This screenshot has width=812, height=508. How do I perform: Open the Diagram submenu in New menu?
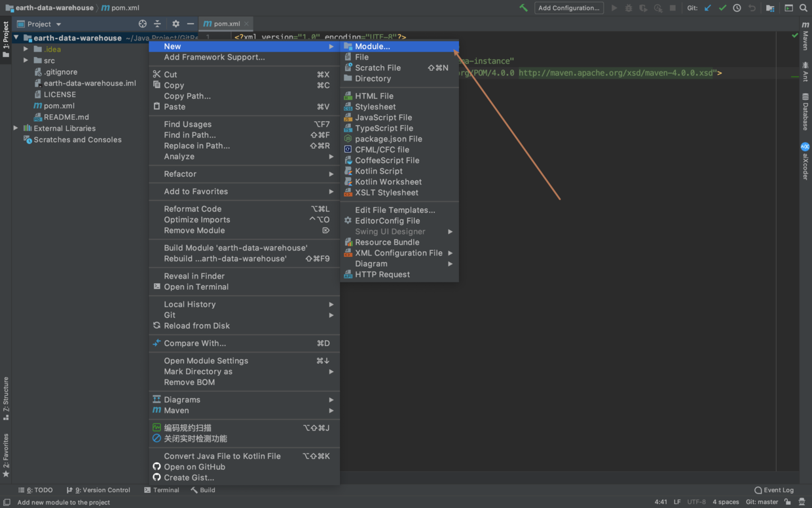click(x=399, y=264)
